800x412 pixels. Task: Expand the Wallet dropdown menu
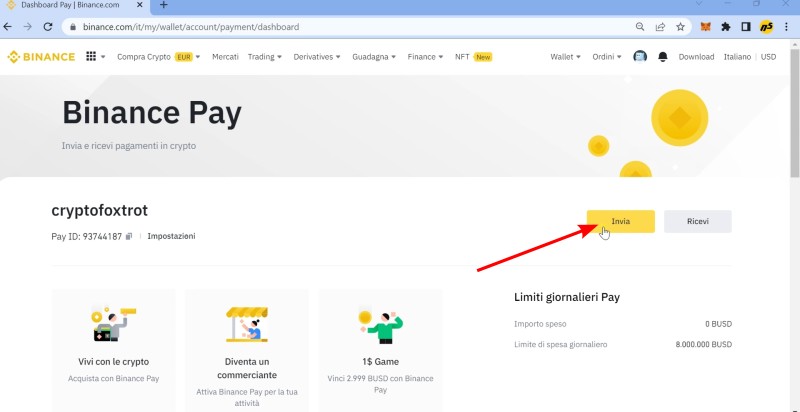565,57
